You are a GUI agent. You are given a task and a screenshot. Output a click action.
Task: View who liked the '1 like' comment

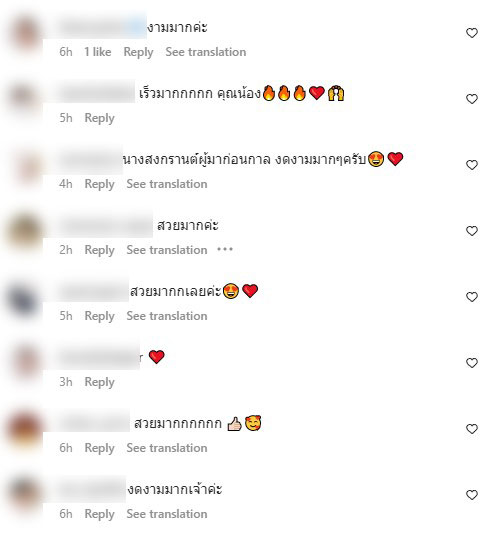98,52
